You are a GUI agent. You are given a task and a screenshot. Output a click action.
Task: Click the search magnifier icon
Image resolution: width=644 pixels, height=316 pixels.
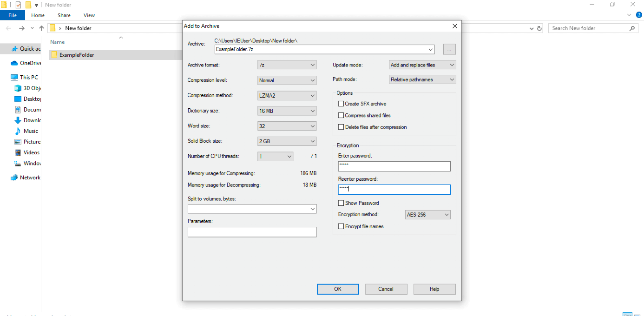pos(632,28)
